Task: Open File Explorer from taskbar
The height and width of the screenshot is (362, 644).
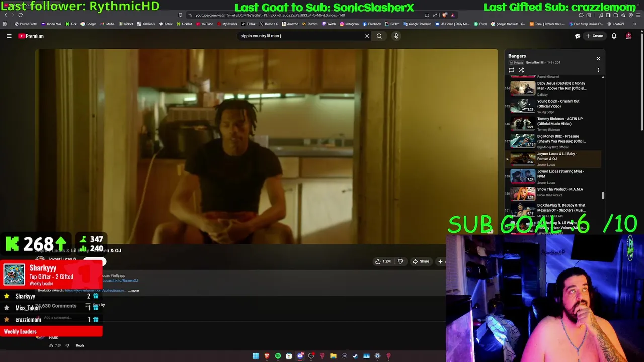Action: pos(333,356)
